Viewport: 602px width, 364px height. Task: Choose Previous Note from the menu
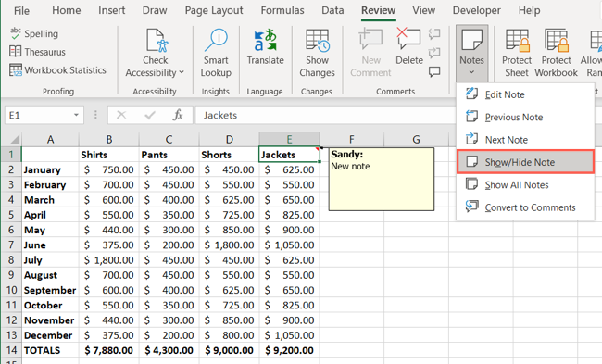[x=525, y=117]
